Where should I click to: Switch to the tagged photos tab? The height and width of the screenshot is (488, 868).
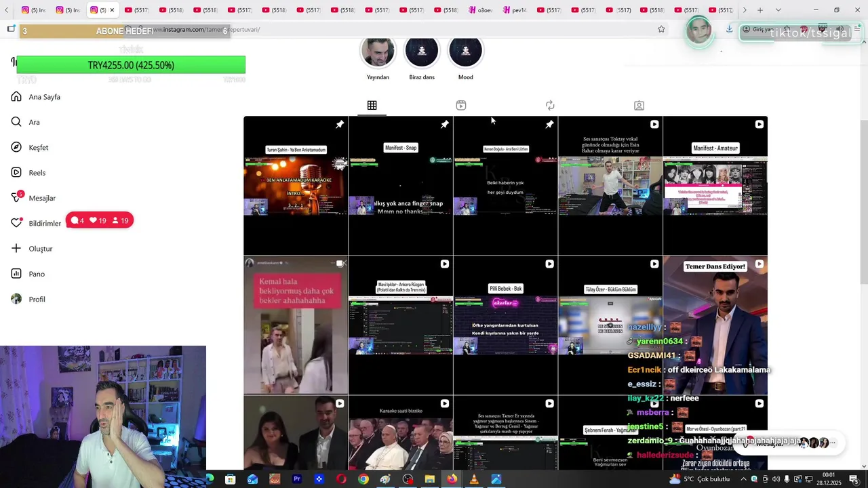(x=639, y=105)
